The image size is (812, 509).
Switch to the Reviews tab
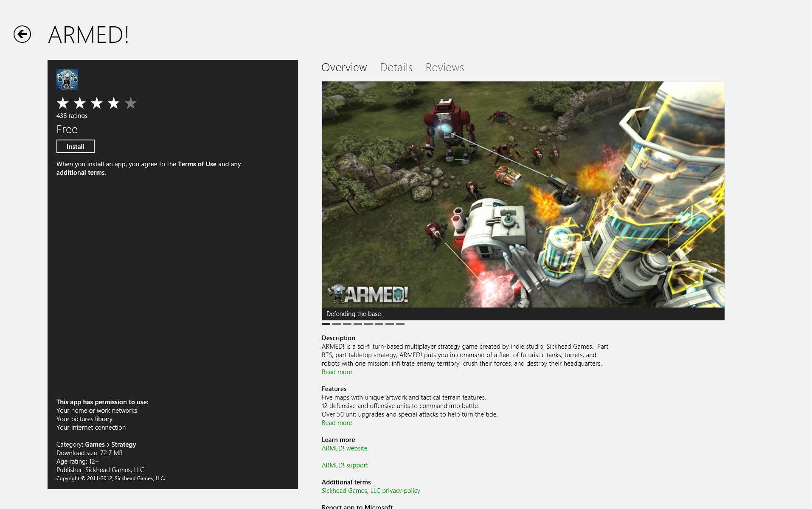click(x=444, y=67)
